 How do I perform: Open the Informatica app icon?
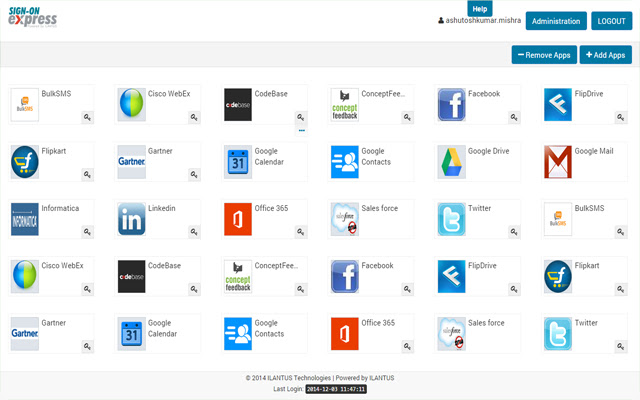tap(24, 219)
